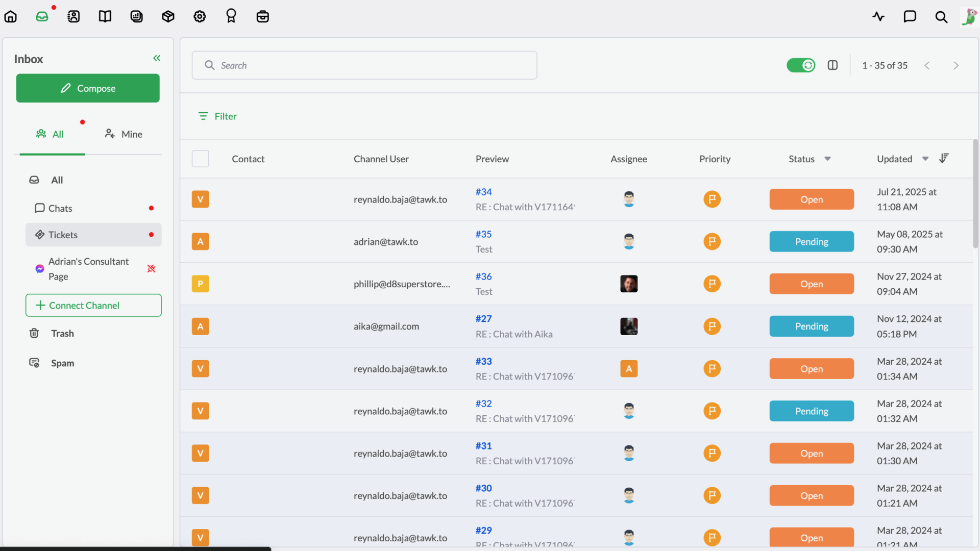Image resolution: width=980 pixels, height=551 pixels.
Task: Expand the Filter options
Action: [x=218, y=116]
